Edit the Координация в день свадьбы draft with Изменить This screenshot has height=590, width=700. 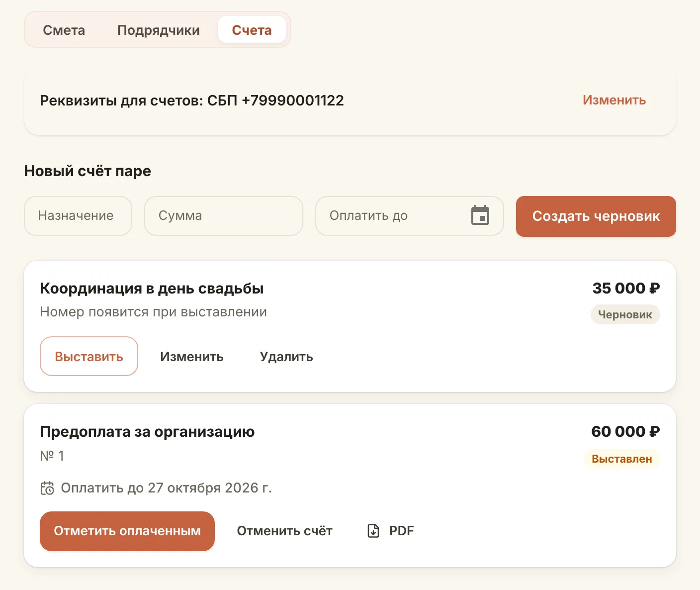192,357
